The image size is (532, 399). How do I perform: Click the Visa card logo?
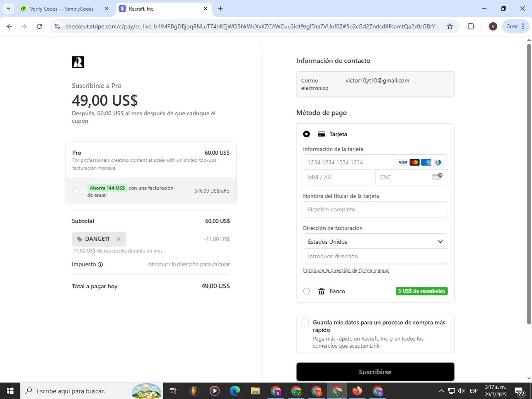pyautogui.click(x=403, y=162)
